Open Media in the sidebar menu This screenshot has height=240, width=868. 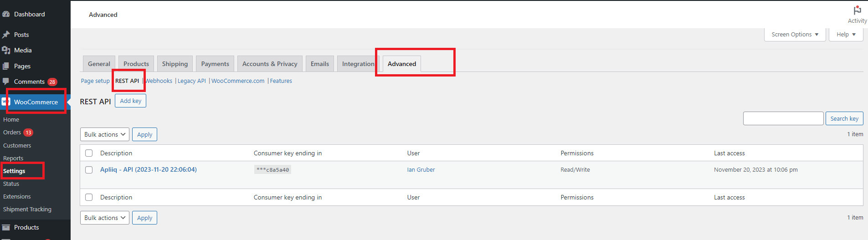coord(23,50)
